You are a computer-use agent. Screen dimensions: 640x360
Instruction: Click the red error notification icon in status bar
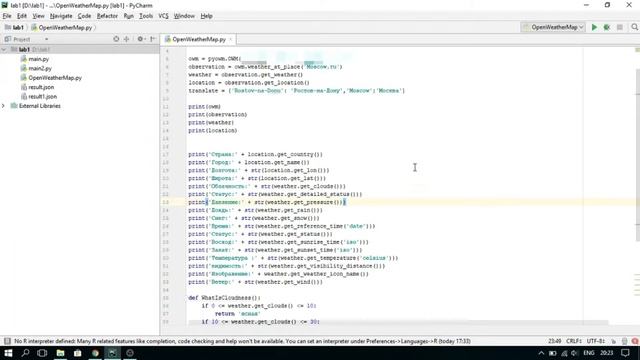coord(635,341)
